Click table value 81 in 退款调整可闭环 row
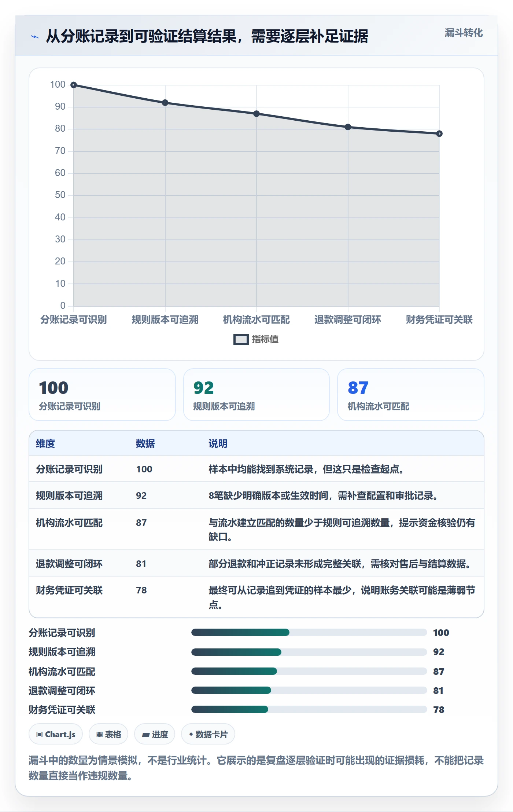This screenshot has height=812, width=513. tap(141, 564)
